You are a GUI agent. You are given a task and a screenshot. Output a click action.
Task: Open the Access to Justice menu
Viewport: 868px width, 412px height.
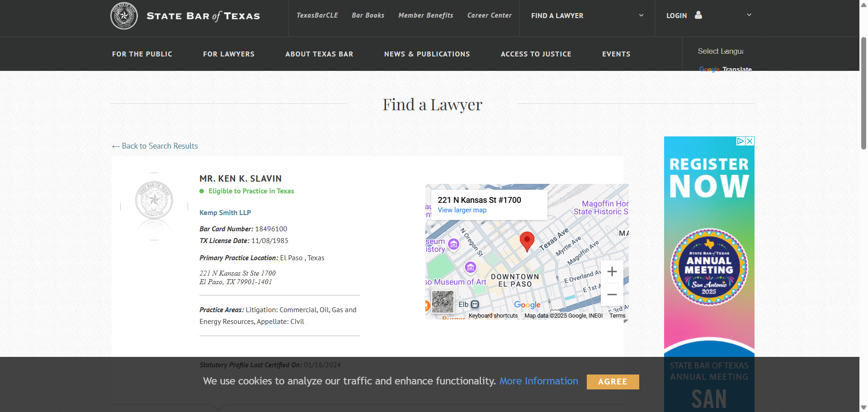click(536, 54)
